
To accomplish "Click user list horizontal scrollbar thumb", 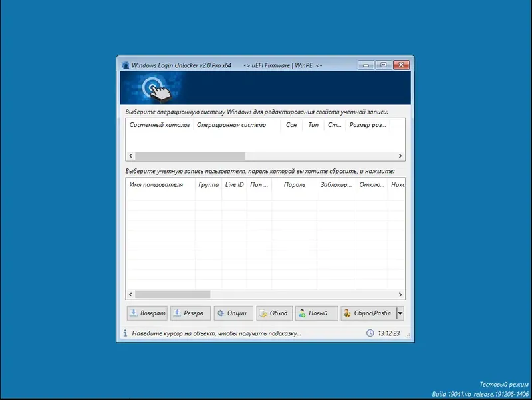I will tap(173, 294).
